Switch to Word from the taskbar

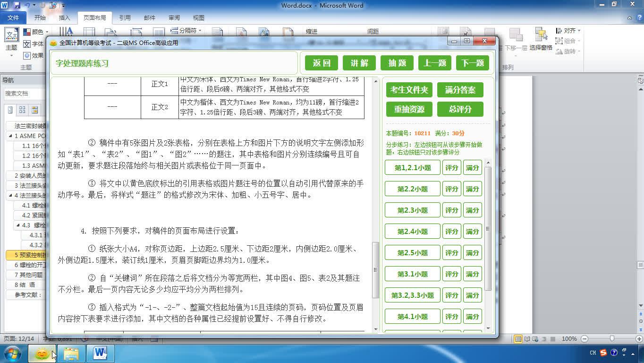[x=100, y=353]
